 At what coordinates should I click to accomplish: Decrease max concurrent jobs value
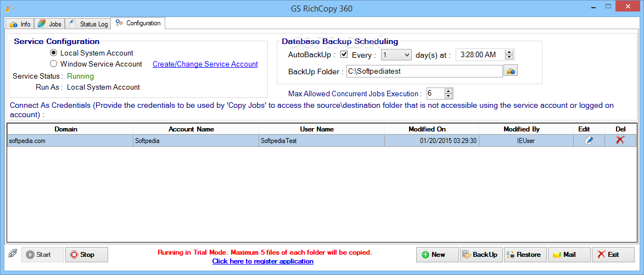[449, 96]
